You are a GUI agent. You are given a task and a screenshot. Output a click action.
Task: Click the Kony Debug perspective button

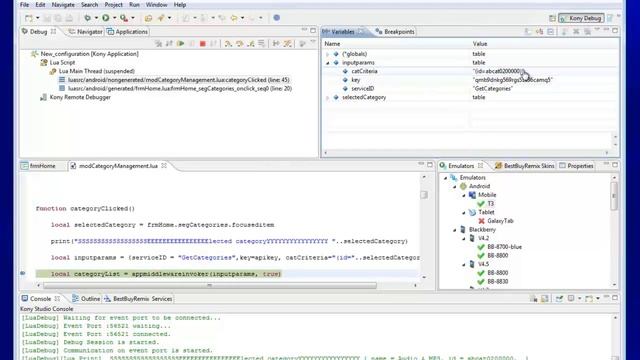pos(581,18)
